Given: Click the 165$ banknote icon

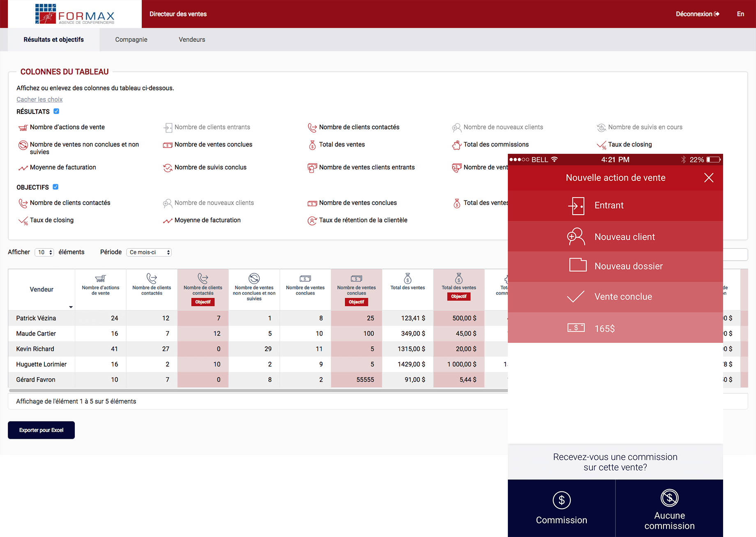Looking at the screenshot, I should click(x=576, y=328).
